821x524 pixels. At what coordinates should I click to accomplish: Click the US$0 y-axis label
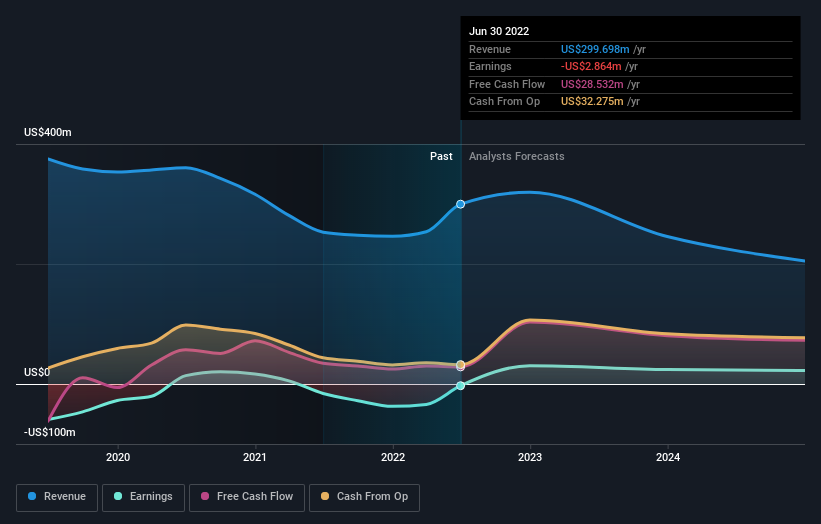click(x=37, y=372)
